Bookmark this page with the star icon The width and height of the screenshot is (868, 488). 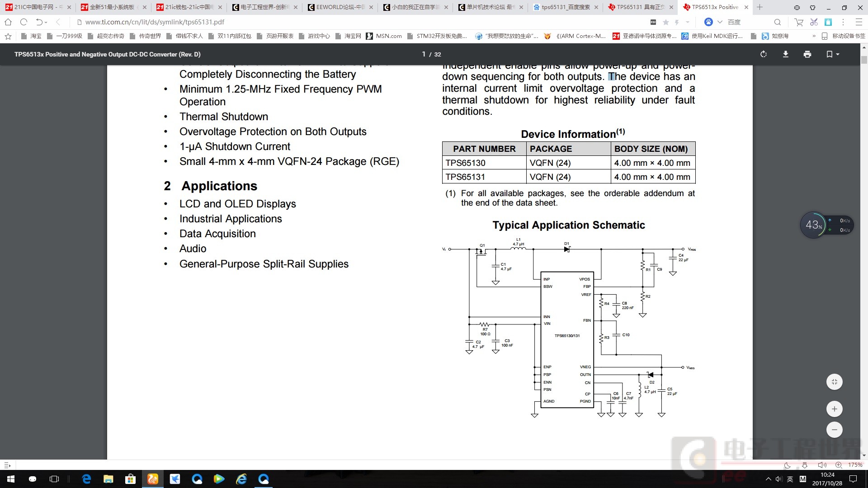click(x=666, y=22)
